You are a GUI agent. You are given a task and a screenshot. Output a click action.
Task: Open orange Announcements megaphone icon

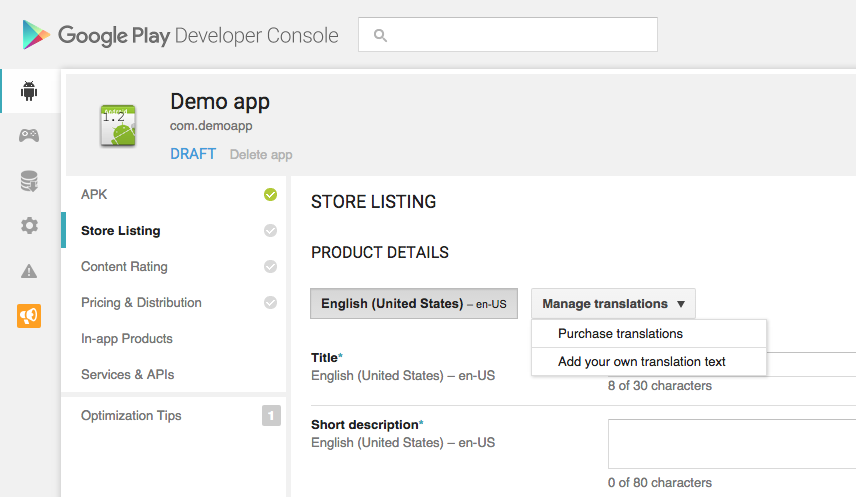[29, 316]
